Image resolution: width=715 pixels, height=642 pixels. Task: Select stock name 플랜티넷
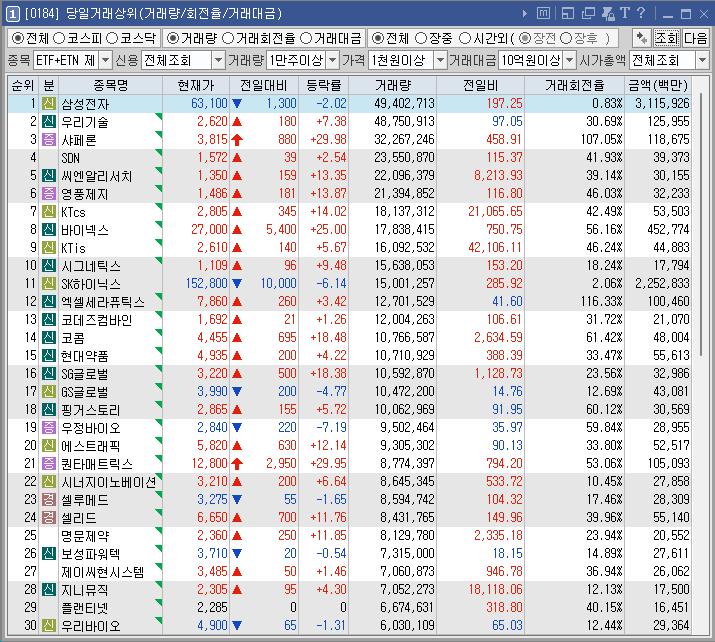tap(85, 608)
